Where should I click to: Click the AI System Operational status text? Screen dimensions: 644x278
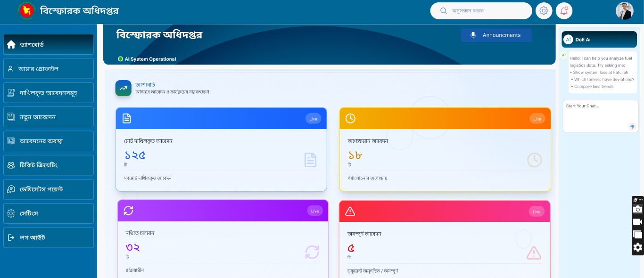[x=150, y=59]
